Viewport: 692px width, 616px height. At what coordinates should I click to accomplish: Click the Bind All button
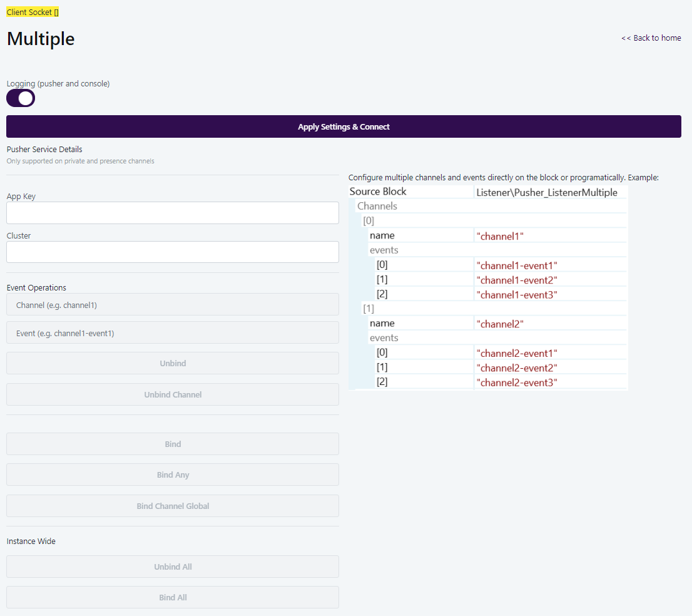pos(173,597)
